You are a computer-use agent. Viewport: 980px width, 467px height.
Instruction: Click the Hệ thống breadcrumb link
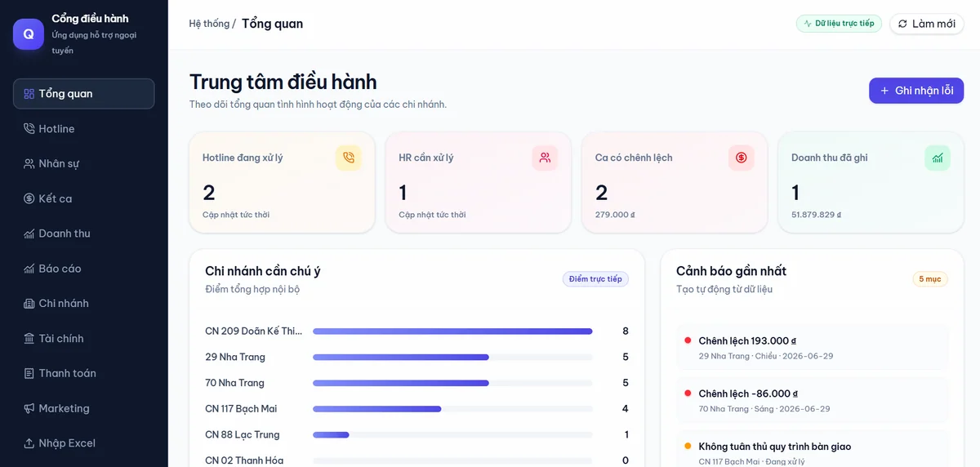coord(209,24)
